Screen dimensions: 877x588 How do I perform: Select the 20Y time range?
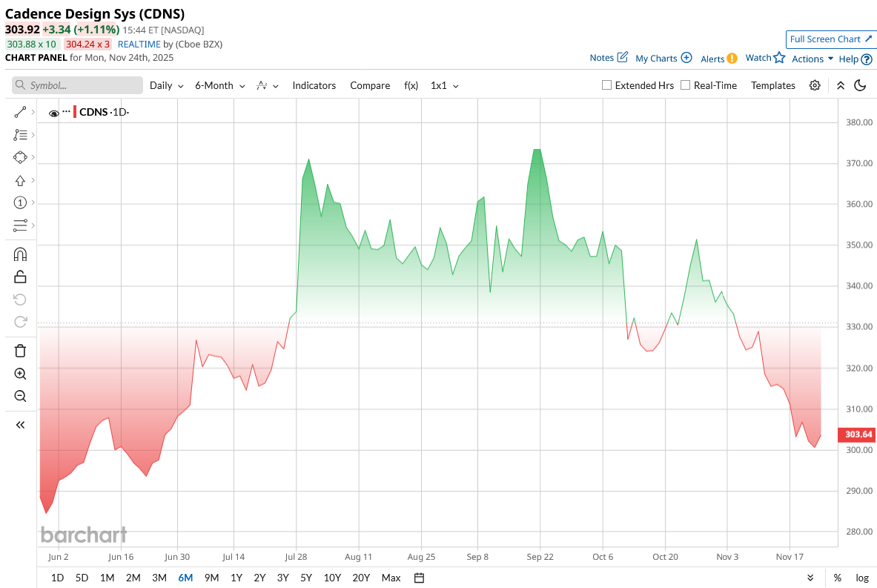(x=361, y=578)
